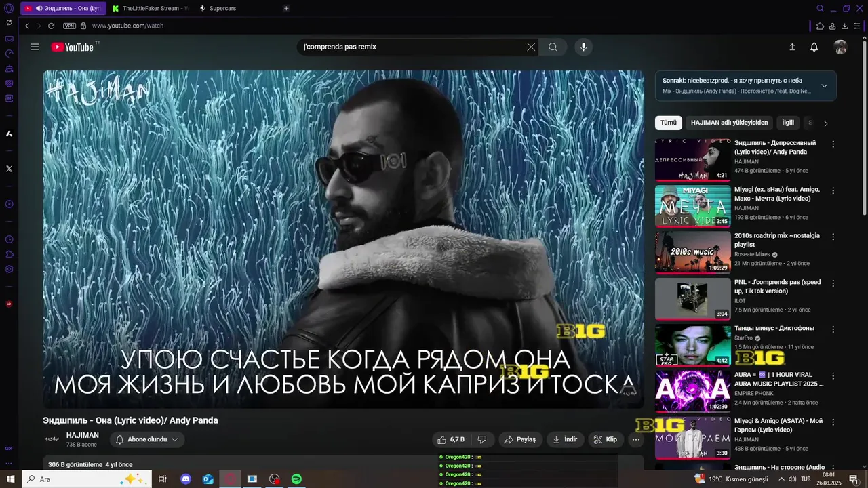The width and height of the screenshot is (868, 488).
Task: Open X (Twitter) panel in sidebar
Action: [9, 169]
